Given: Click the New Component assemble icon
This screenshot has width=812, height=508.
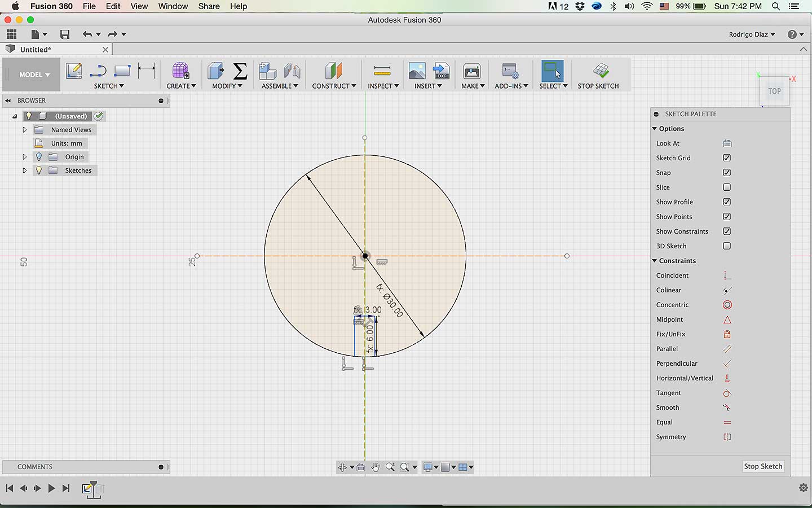Looking at the screenshot, I should 267,71.
